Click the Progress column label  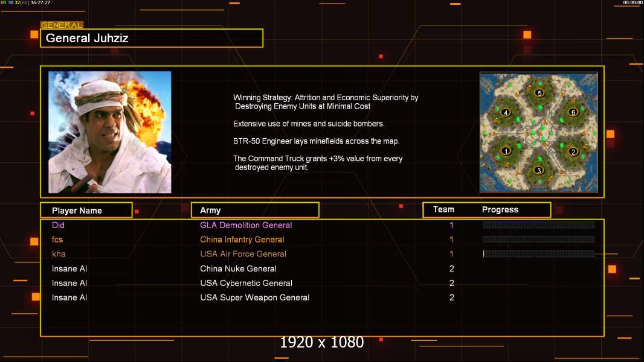pyautogui.click(x=500, y=209)
